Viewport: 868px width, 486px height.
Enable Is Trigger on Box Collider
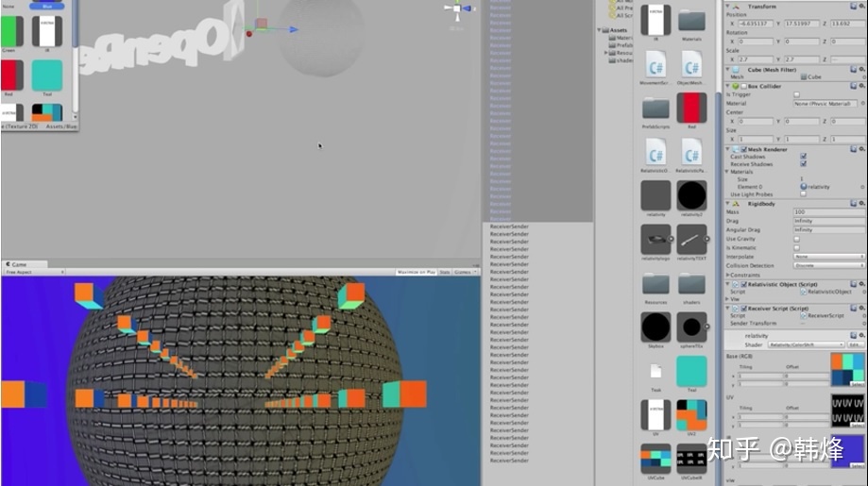[x=796, y=95]
